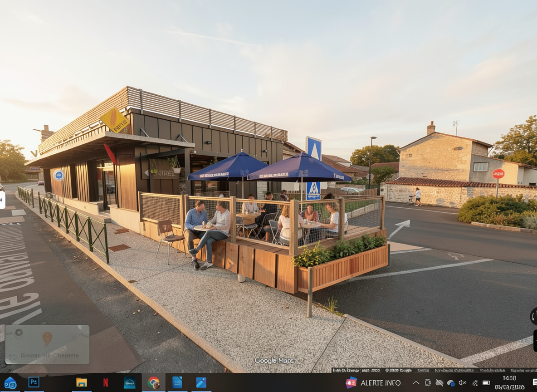This screenshot has width=537, height=392.
Task: Expand the hidden system tray icons
Action: 415,383
